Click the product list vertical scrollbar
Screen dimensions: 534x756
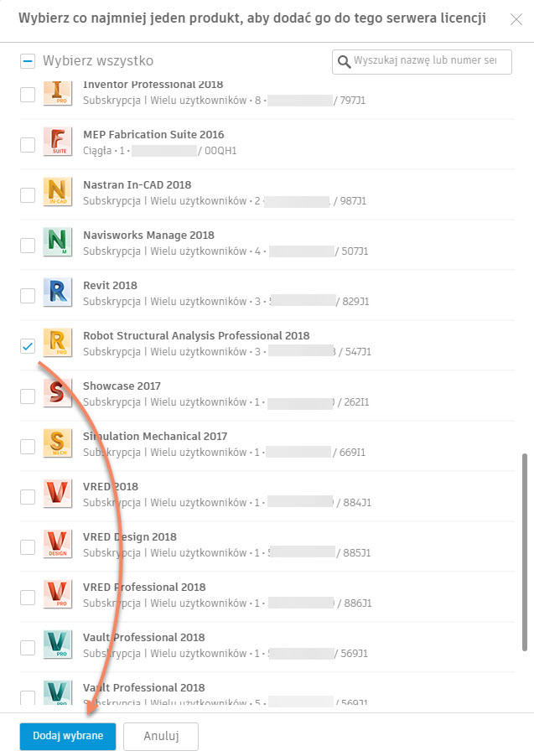(x=525, y=553)
